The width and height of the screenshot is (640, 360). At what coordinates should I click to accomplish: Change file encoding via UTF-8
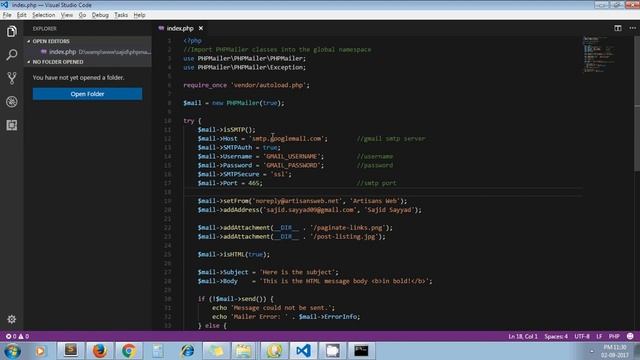(x=582, y=336)
